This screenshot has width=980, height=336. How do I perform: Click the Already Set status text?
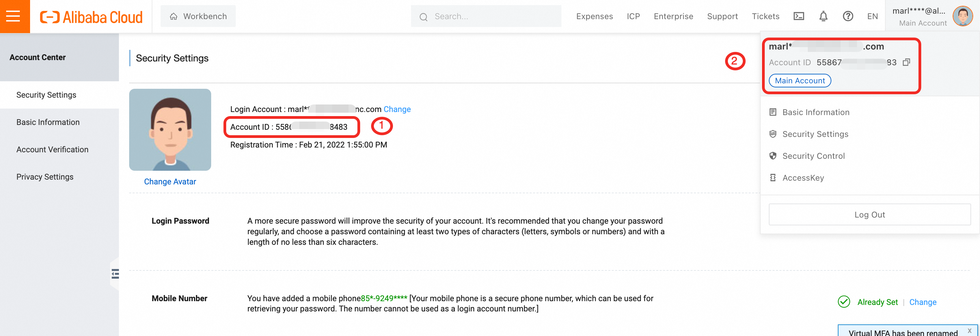pyautogui.click(x=877, y=302)
